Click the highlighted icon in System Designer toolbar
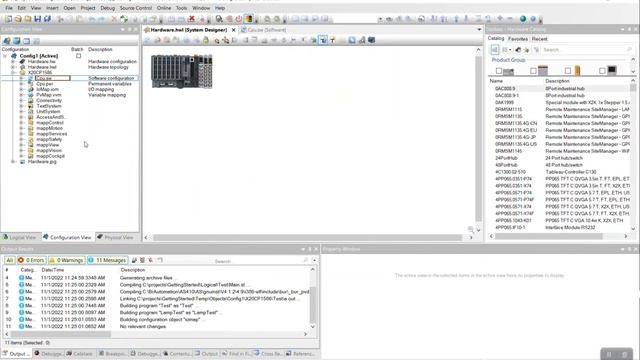The width and height of the screenshot is (640, 360). click(x=323, y=40)
